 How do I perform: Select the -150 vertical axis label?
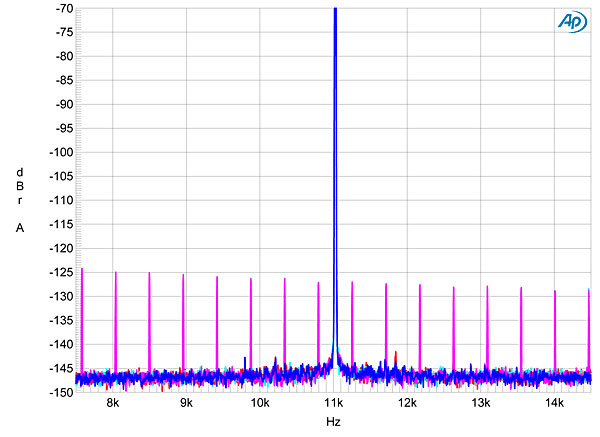[x=61, y=393]
